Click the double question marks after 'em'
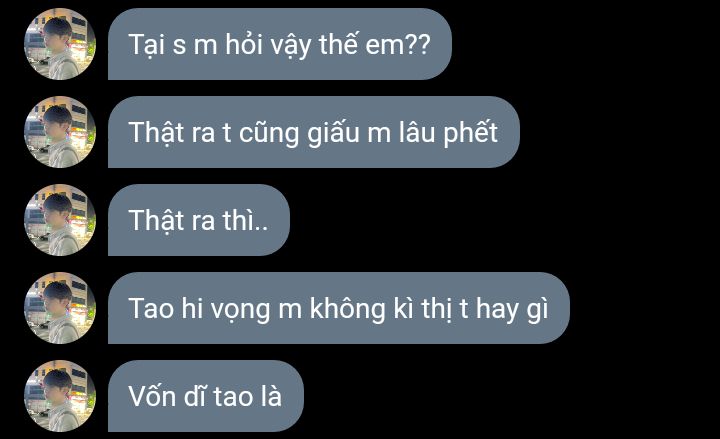The width and height of the screenshot is (720, 439). click(x=420, y=45)
